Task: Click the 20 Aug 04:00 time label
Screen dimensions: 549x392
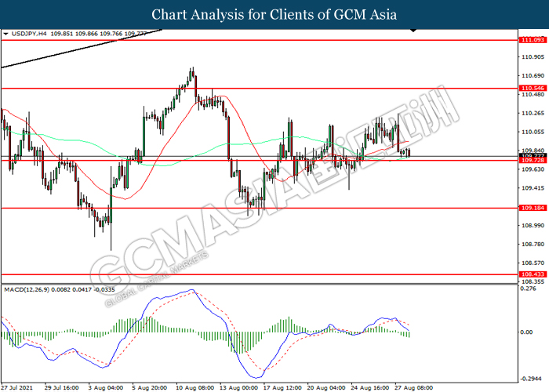Action: (x=326, y=388)
